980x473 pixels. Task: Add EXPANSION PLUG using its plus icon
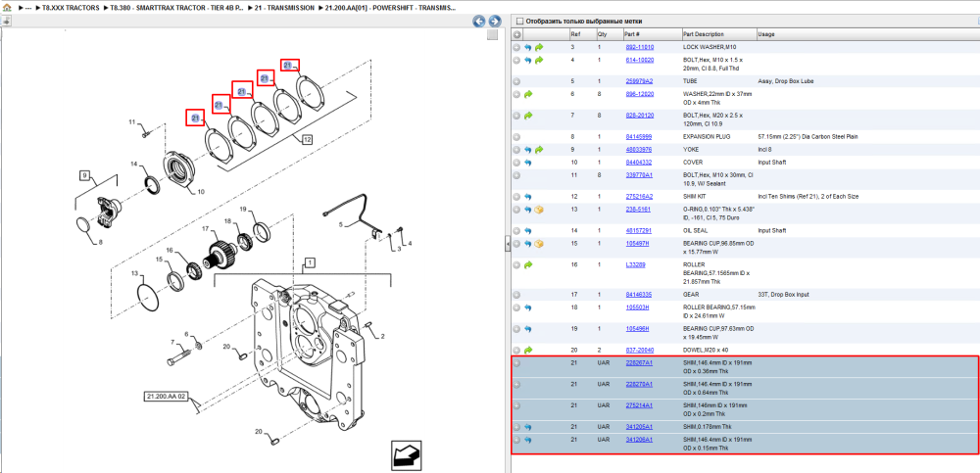tap(516, 136)
